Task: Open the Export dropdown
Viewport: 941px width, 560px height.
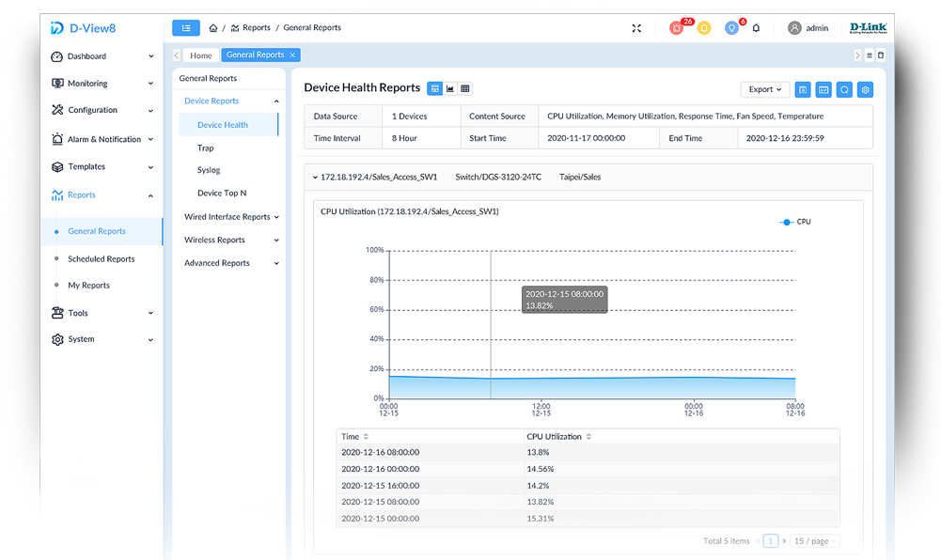Action: click(763, 89)
